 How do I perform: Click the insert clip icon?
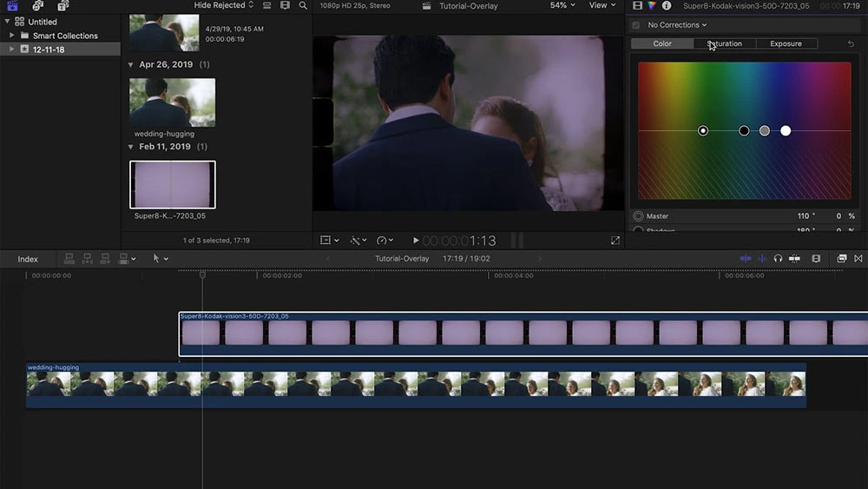(87, 259)
